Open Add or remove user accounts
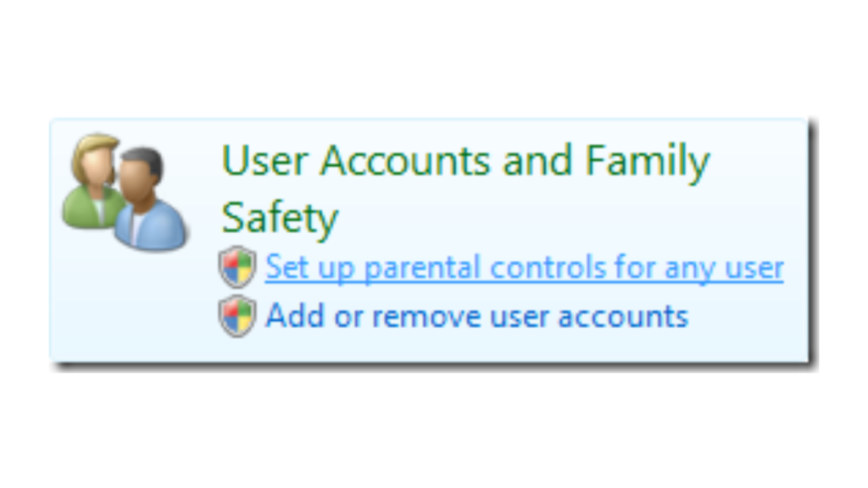 tap(476, 317)
